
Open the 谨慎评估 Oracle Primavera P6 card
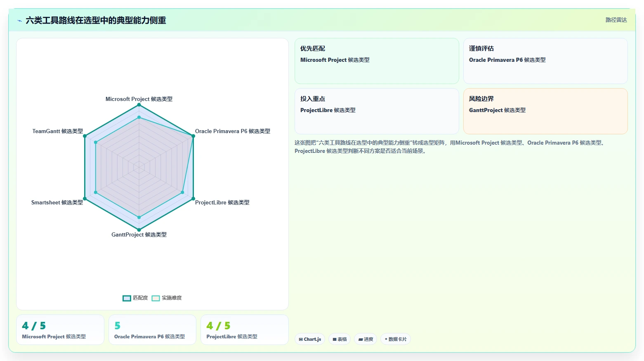click(x=545, y=61)
